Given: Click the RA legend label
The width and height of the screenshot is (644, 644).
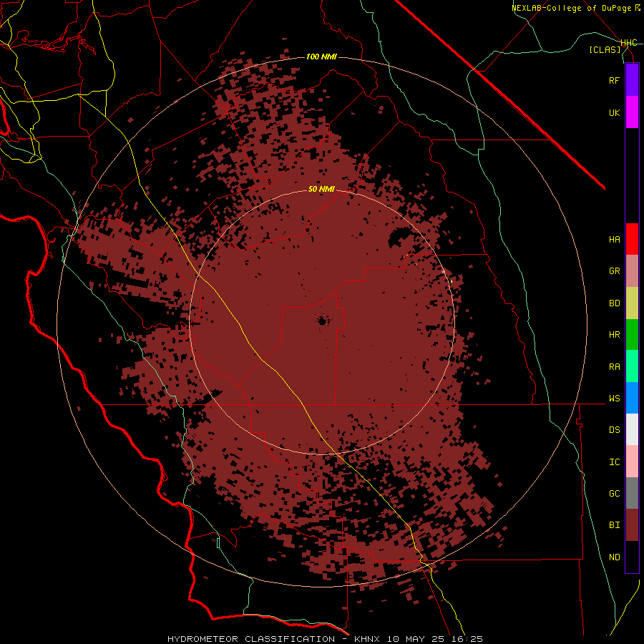Looking at the screenshot, I should [x=615, y=367].
